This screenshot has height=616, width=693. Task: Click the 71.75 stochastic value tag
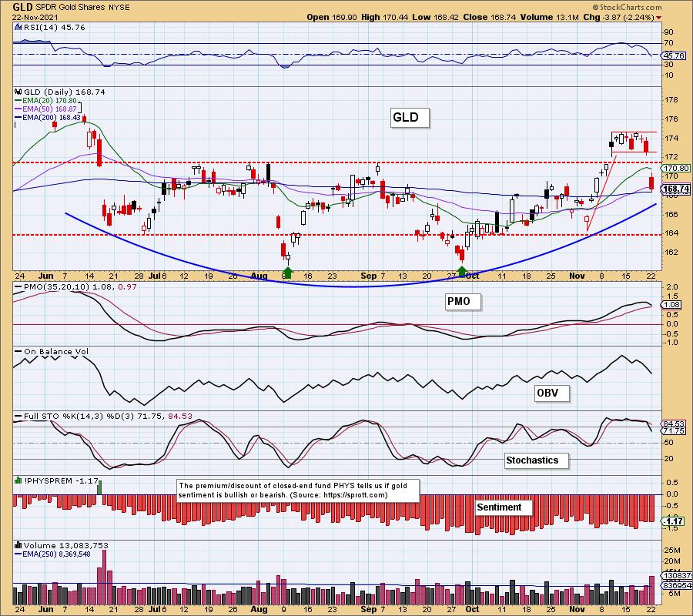pos(675,431)
